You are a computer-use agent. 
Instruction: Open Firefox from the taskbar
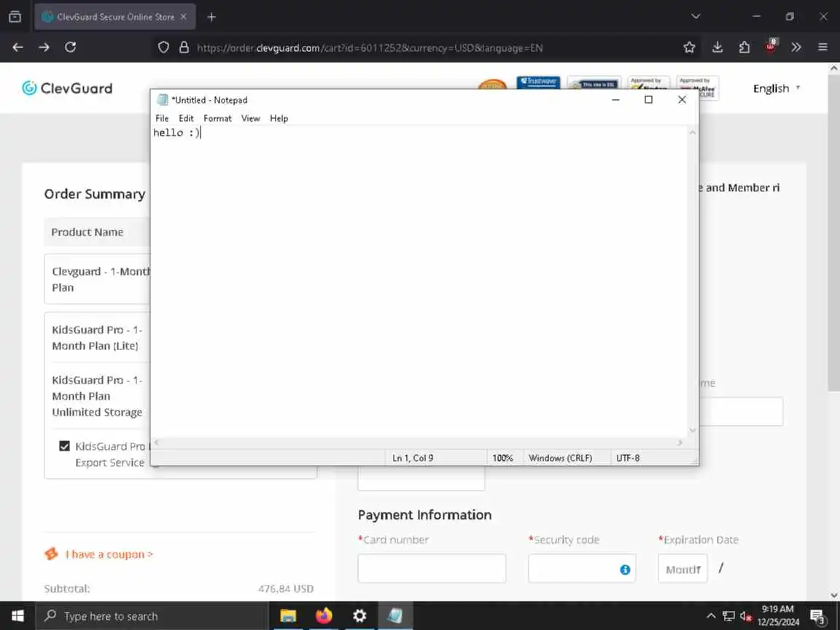(x=324, y=616)
